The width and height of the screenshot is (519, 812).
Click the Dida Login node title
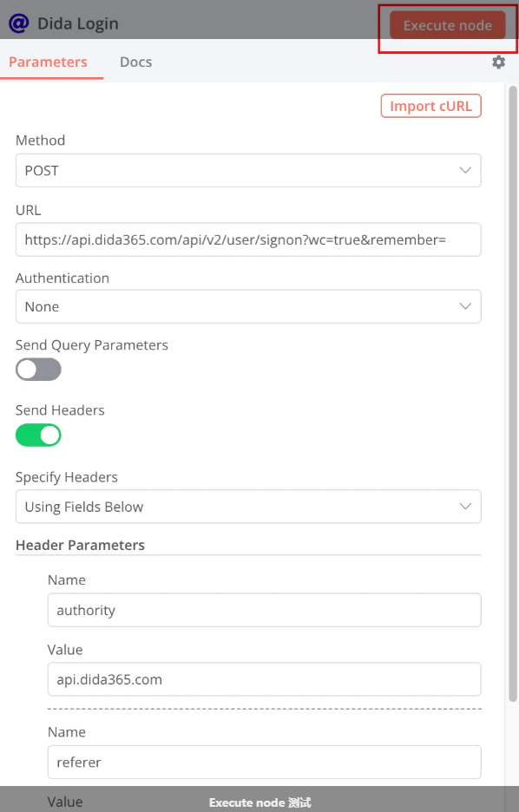point(78,23)
